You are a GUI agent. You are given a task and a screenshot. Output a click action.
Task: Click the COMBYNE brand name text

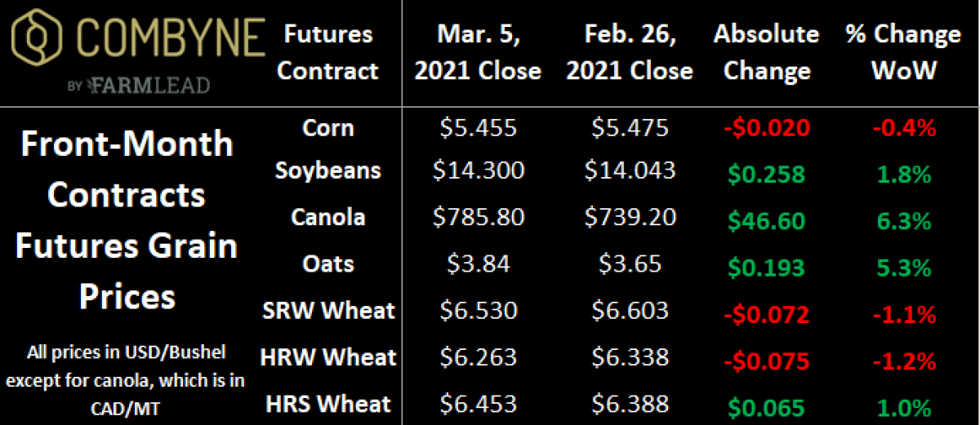167,38
